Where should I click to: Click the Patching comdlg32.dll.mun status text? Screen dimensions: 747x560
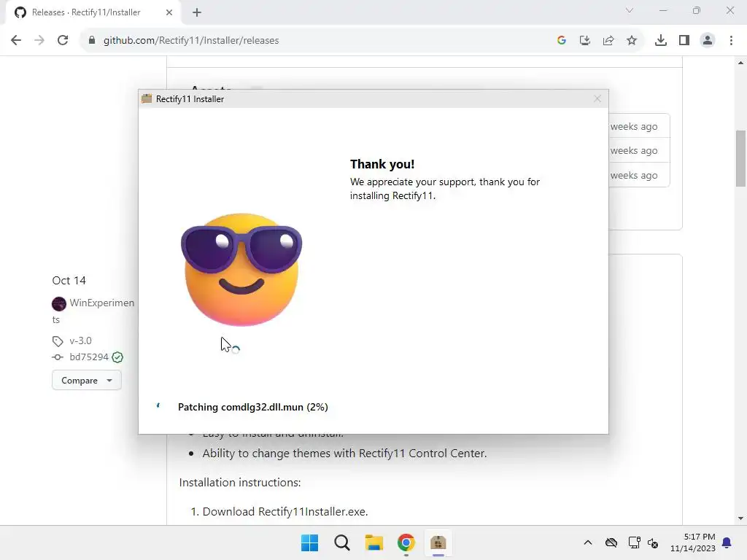click(x=253, y=407)
